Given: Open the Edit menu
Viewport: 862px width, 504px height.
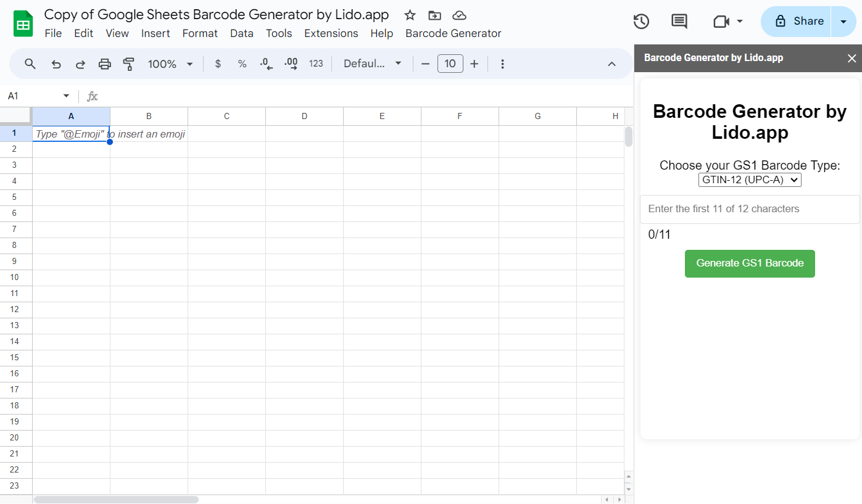Looking at the screenshot, I should click(84, 33).
